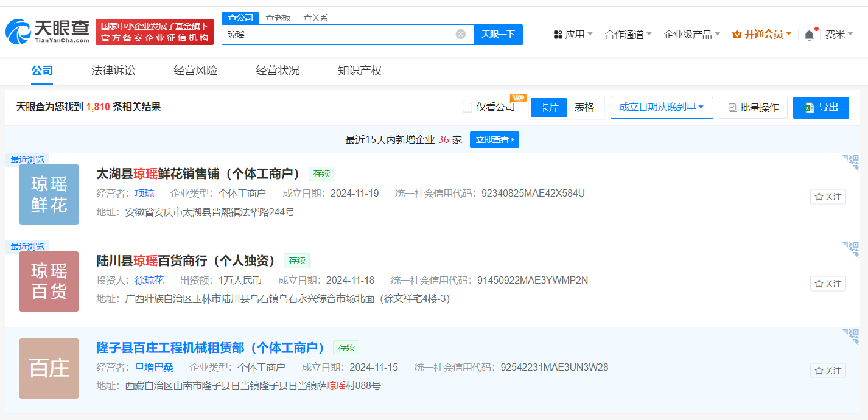Clear the search box text
Screen dimensions: 868x420
point(461,34)
